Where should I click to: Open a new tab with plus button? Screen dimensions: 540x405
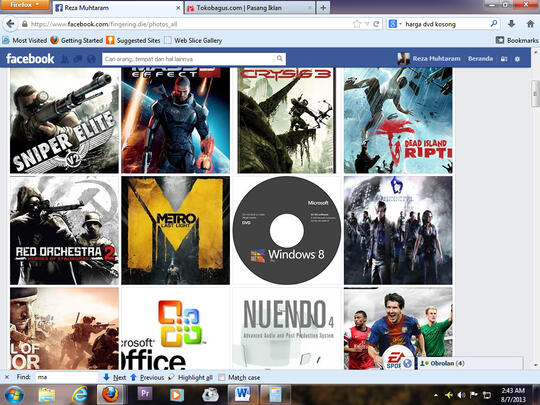(323, 8)
